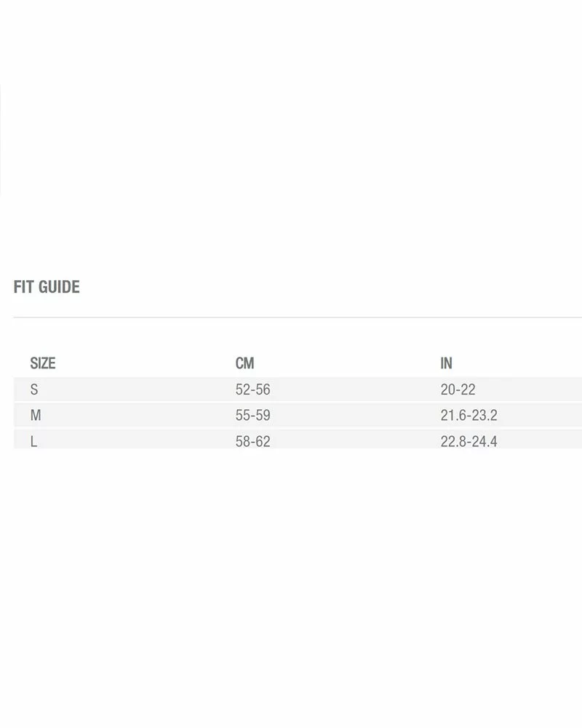Click the M size cell
582x728 pixels.
pos(36,416)
